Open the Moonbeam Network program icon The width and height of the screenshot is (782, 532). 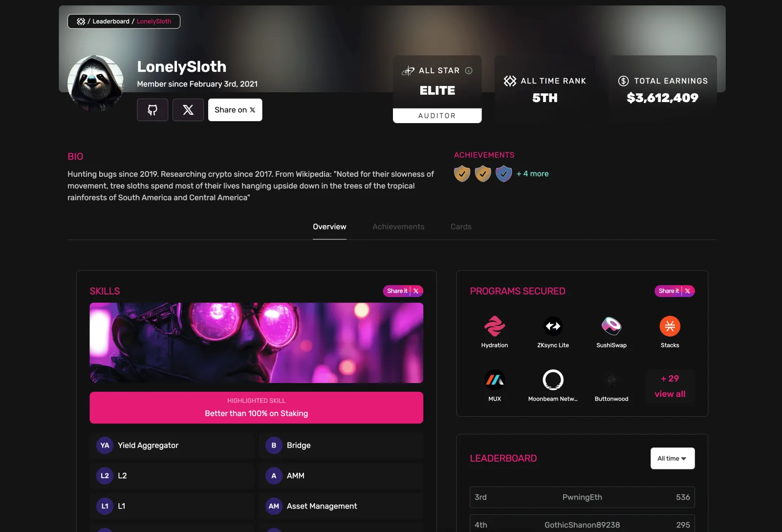tap(553, 380)
